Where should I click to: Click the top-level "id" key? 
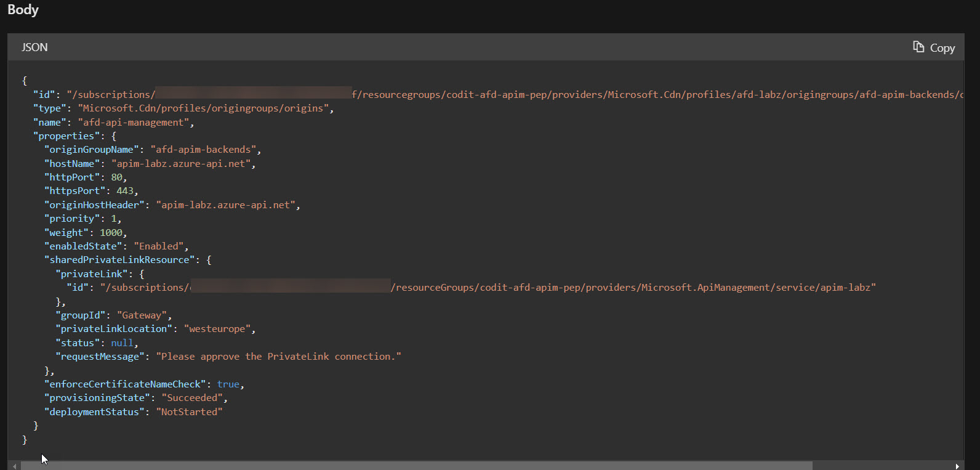pos(44,95)
